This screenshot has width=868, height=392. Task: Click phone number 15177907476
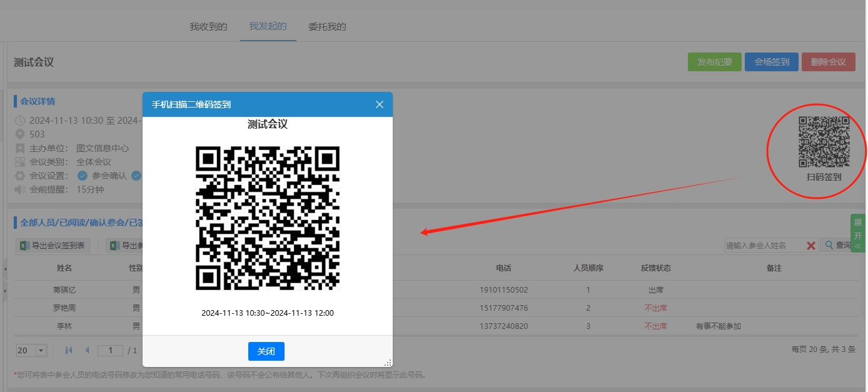[503, 308]
